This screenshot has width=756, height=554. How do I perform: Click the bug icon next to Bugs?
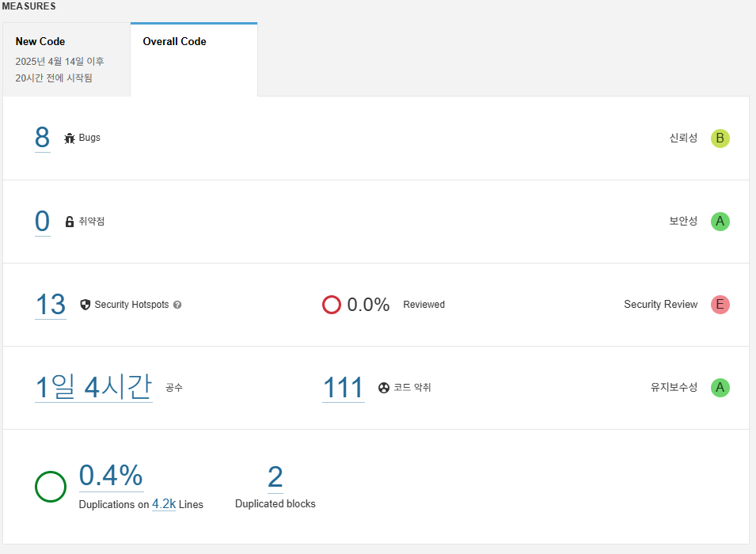coord(70,138)
